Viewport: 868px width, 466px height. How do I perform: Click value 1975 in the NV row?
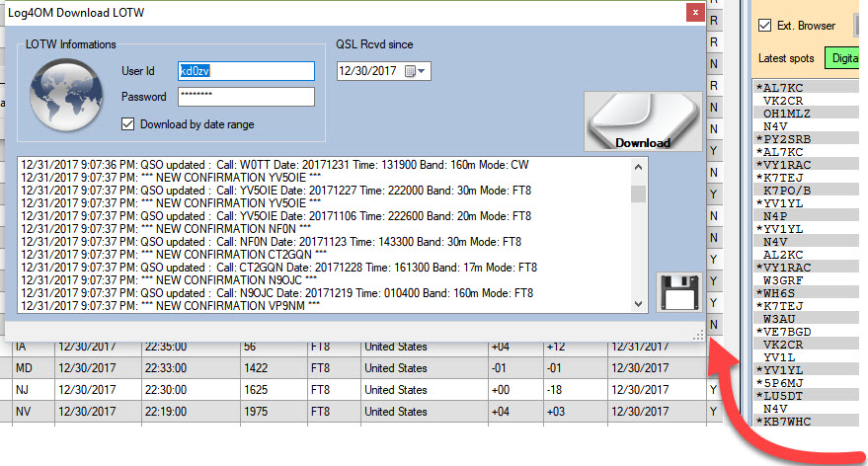tap(256, 412)
